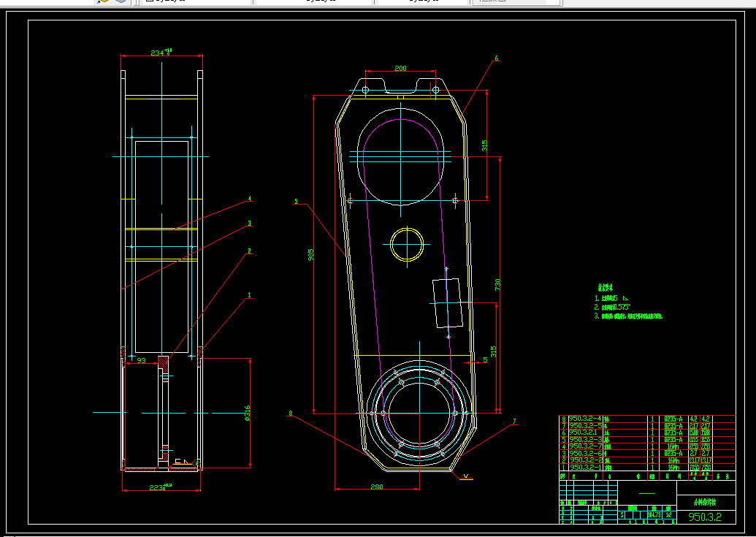
Task: Open the first dropdown in the top toolbar
Action: pyautogui.click(x=195, y=1)
